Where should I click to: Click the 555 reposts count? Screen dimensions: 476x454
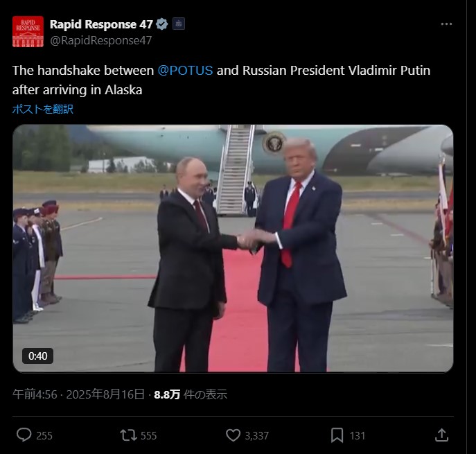148,436
